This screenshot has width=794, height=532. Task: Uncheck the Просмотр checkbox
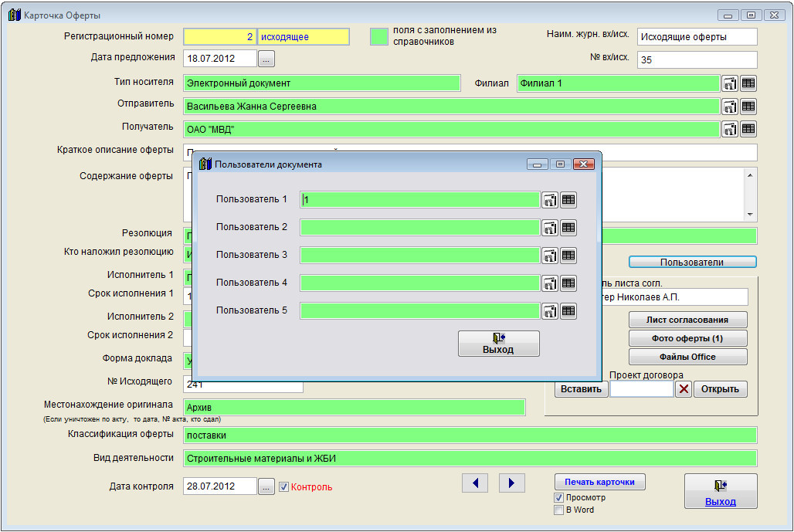point(559,498)
